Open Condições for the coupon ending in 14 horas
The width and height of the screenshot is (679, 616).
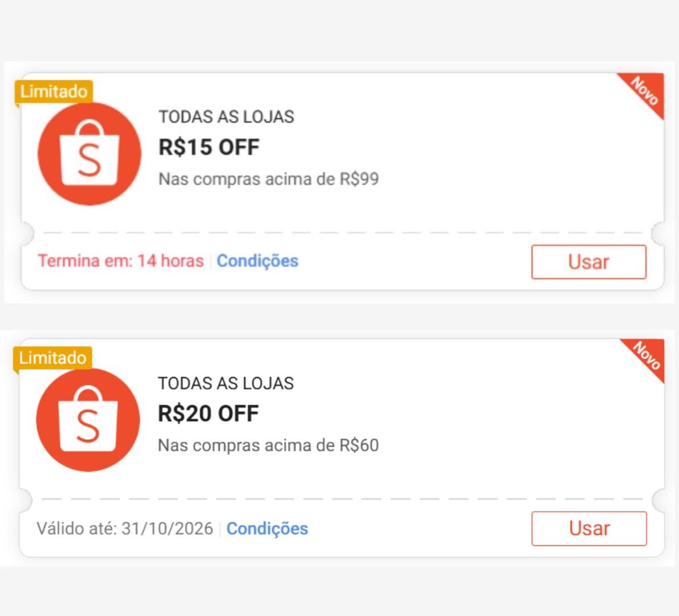[258, 261]
